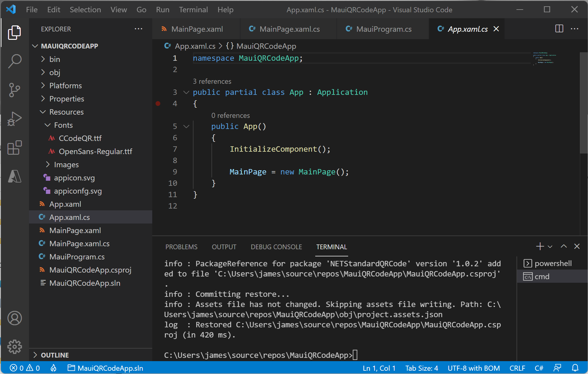Open the Help menu
This screenshot has height=374, width=588.
pos(226,10)
